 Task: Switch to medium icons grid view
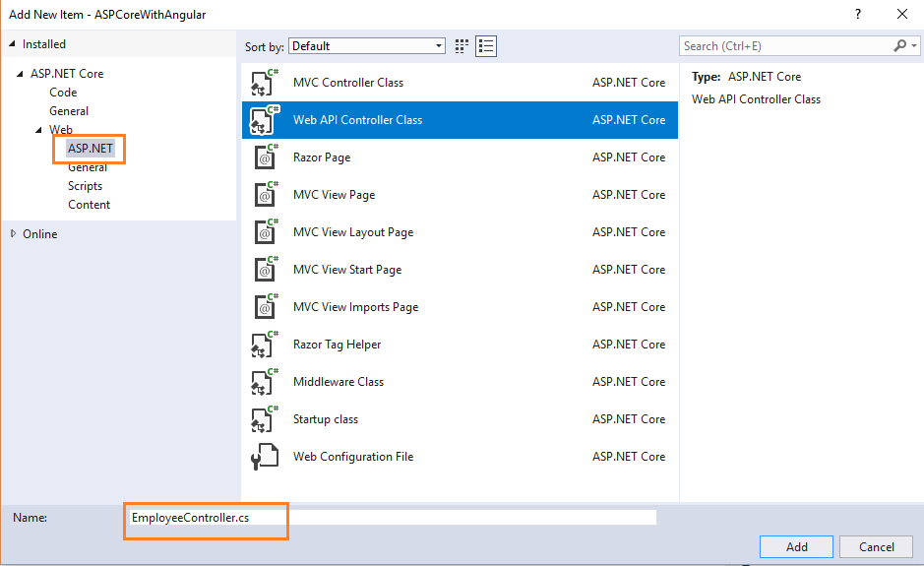tap(462, 46)
